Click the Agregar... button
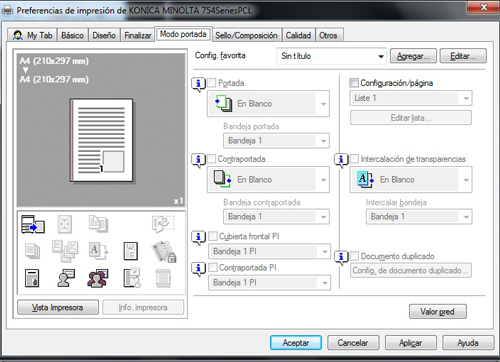The image size is (500, 362). [413, 56]
